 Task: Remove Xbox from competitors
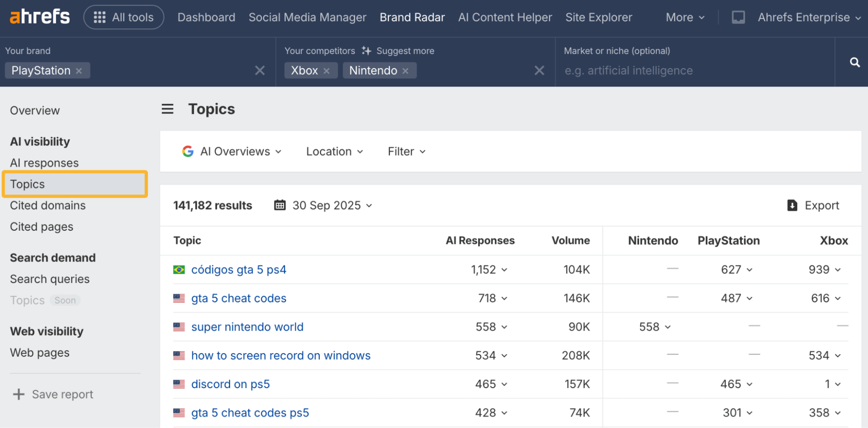click(x=327, y=71)
